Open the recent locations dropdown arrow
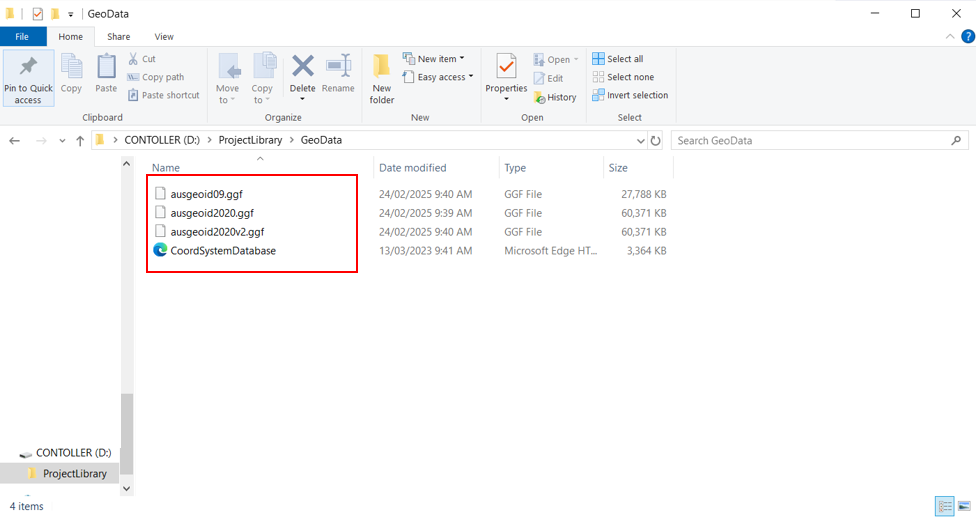976x517 pixels. pyautogui.click(x=62, y=141)
